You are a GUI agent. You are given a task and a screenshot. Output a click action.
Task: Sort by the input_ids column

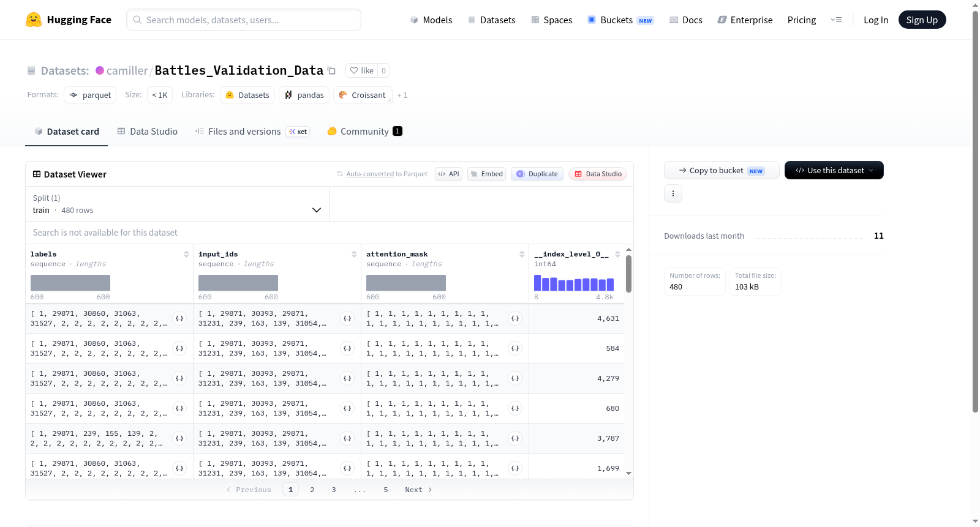coord(354,254)
